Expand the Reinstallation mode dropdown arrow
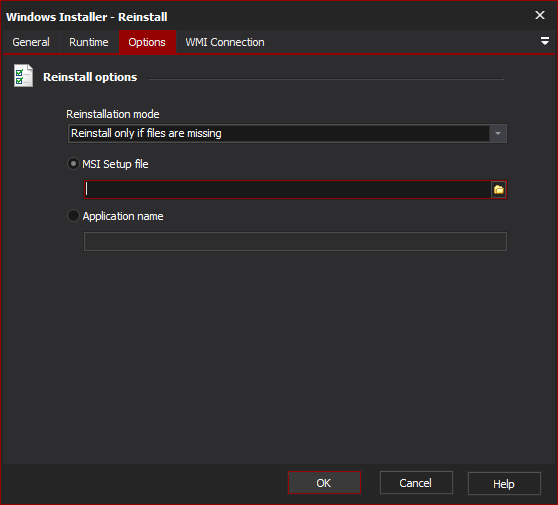558x505 pixels. 498,133
